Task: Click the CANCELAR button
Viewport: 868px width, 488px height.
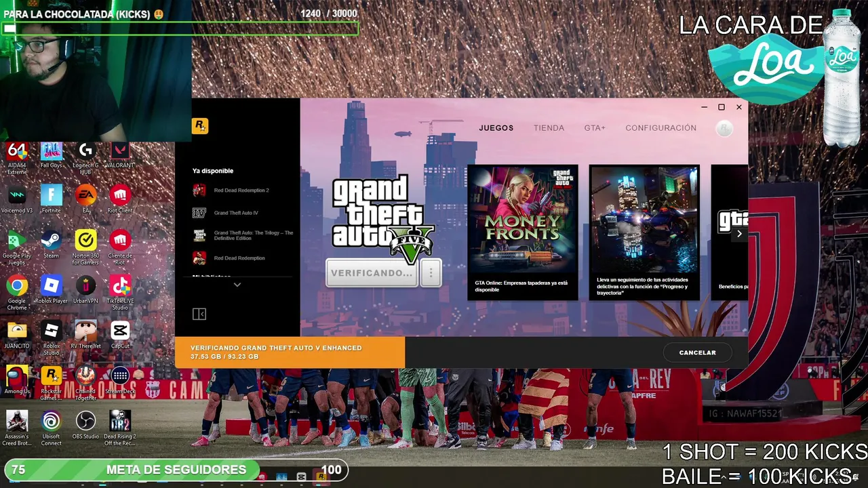Action: pos(697,352)
